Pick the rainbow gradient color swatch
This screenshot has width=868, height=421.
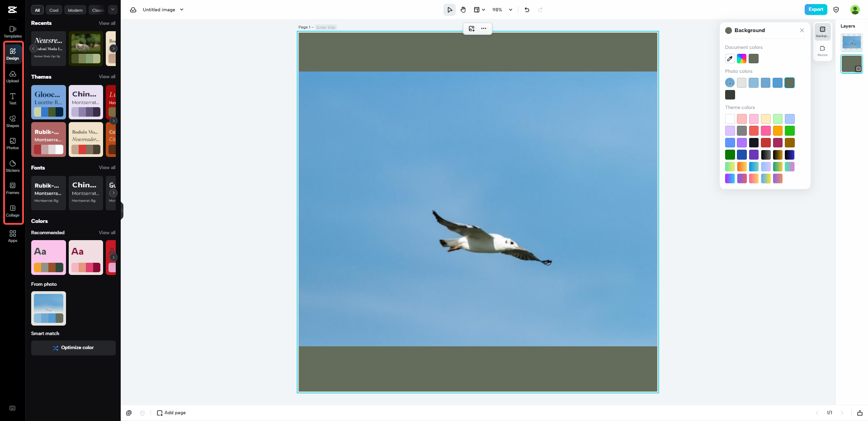(x=741, y=58)
